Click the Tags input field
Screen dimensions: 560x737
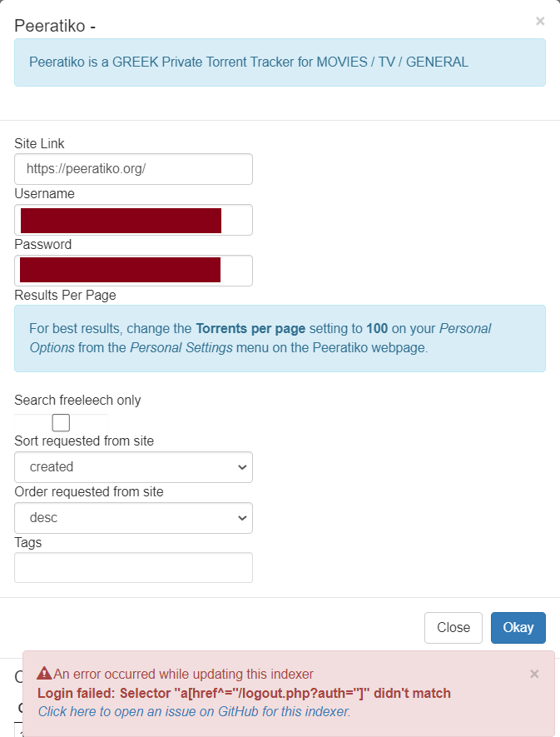[x=133, y=567]
